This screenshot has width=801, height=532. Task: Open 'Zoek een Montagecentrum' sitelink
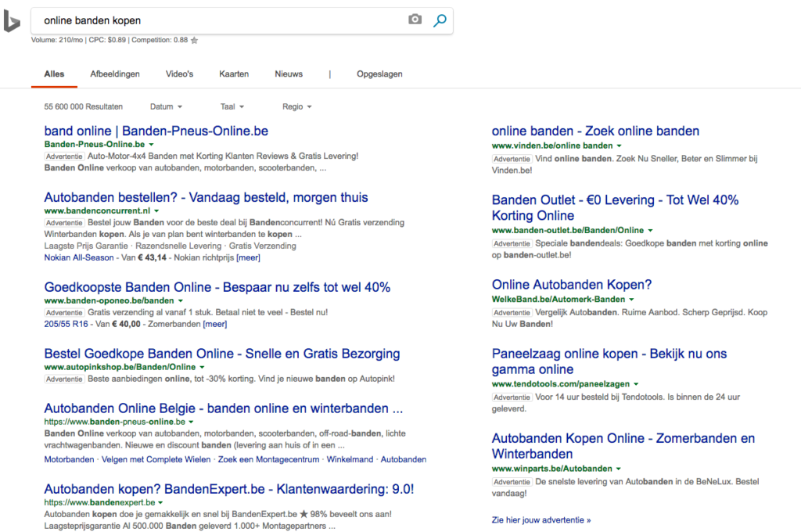(269, 459)
